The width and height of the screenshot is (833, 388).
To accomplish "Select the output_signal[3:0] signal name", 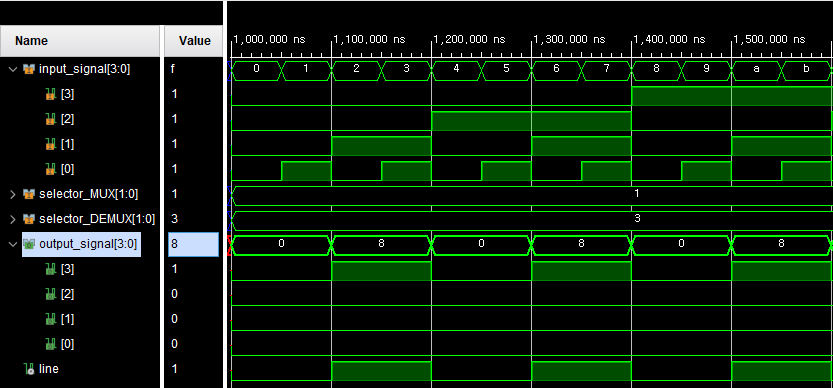I will (88, 244).
